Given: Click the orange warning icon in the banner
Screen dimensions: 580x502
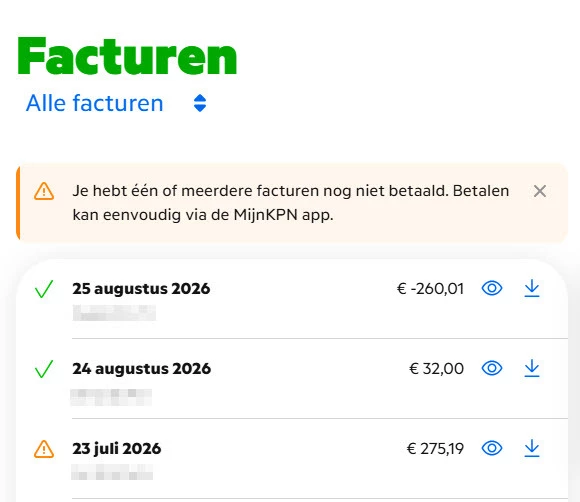Looking at the screenshot, I should [44, 191].
